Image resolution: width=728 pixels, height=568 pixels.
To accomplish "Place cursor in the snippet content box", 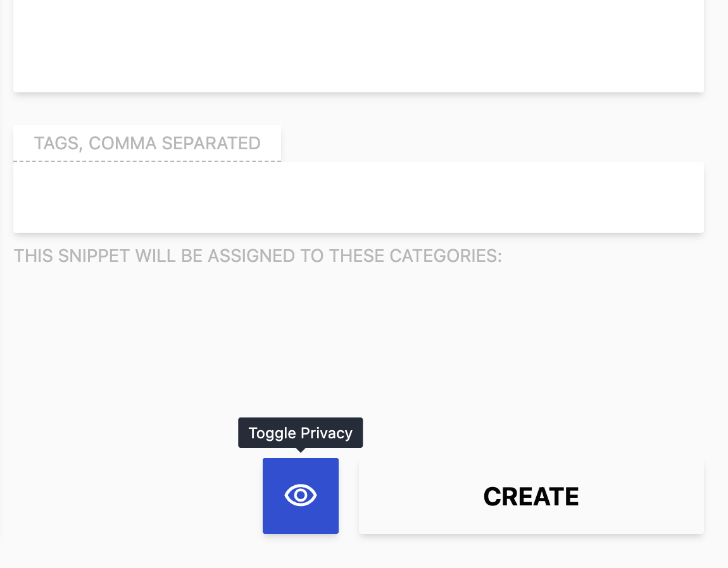I will [358, 44].
